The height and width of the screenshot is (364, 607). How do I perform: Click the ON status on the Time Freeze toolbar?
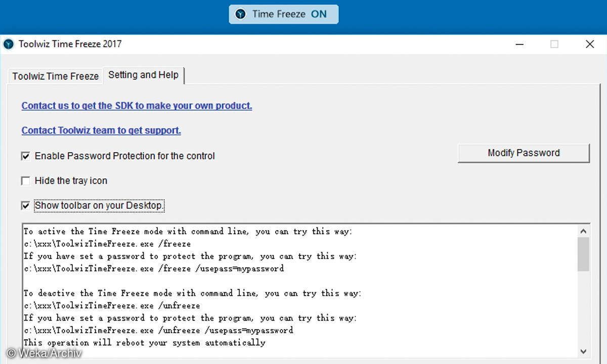coord(319,14)
